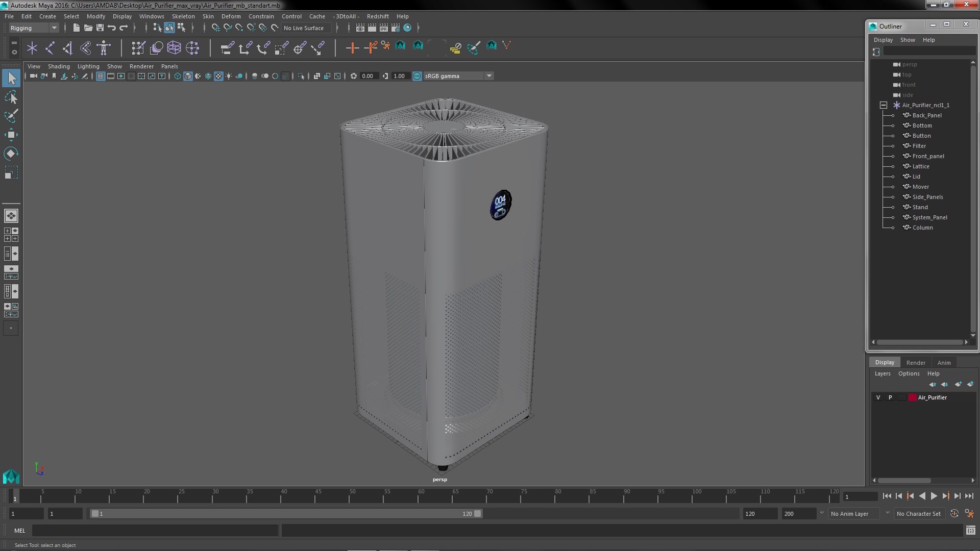Click the Create Joints shelf icon

point(50,48)
